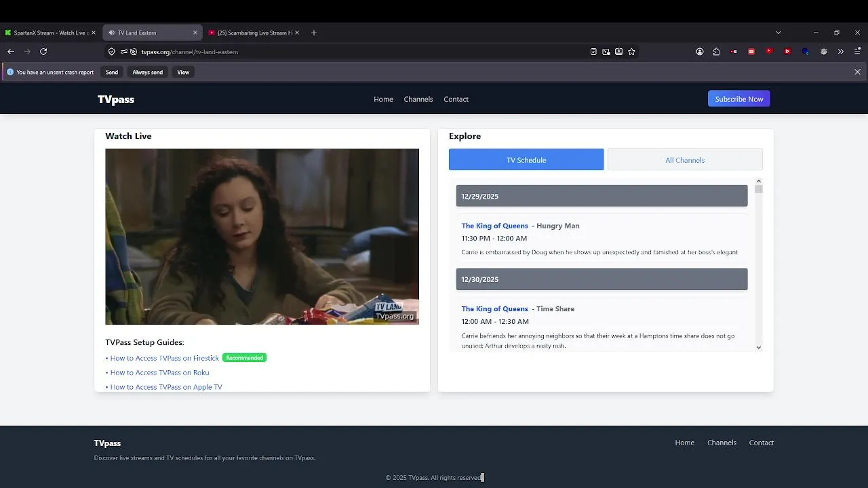This screenshot has height=488, width=868.
Task: Click the Explore heading
Action: pyautogui.click(x=465, y=136)
